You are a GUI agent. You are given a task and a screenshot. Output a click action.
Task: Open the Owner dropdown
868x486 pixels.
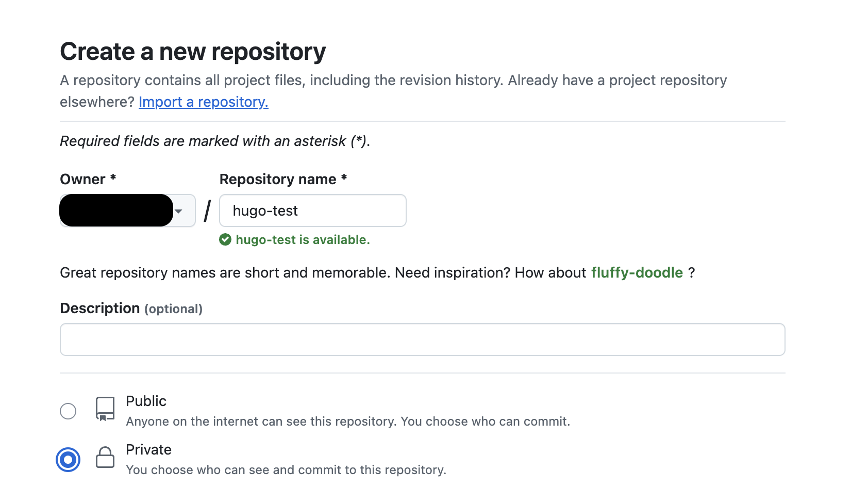(x=127, y=210)
